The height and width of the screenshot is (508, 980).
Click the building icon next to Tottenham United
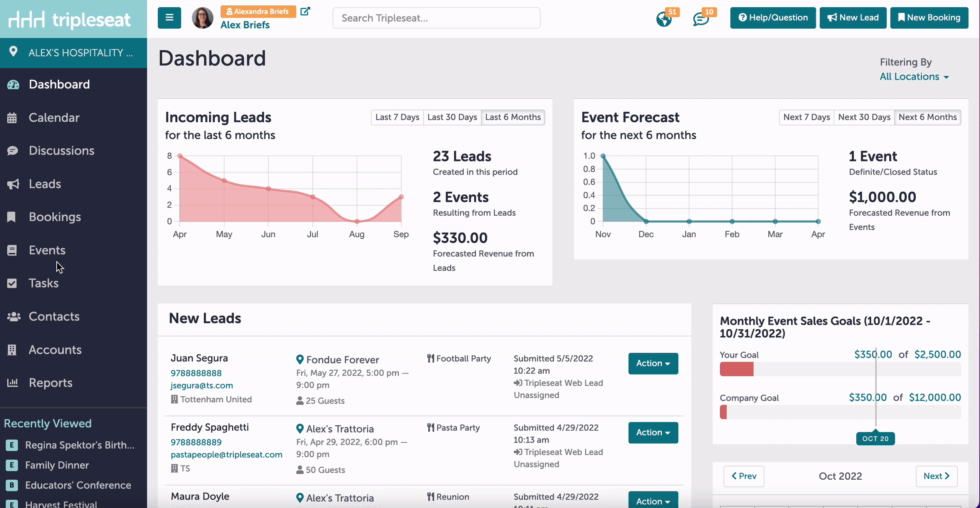click(174, 399)
